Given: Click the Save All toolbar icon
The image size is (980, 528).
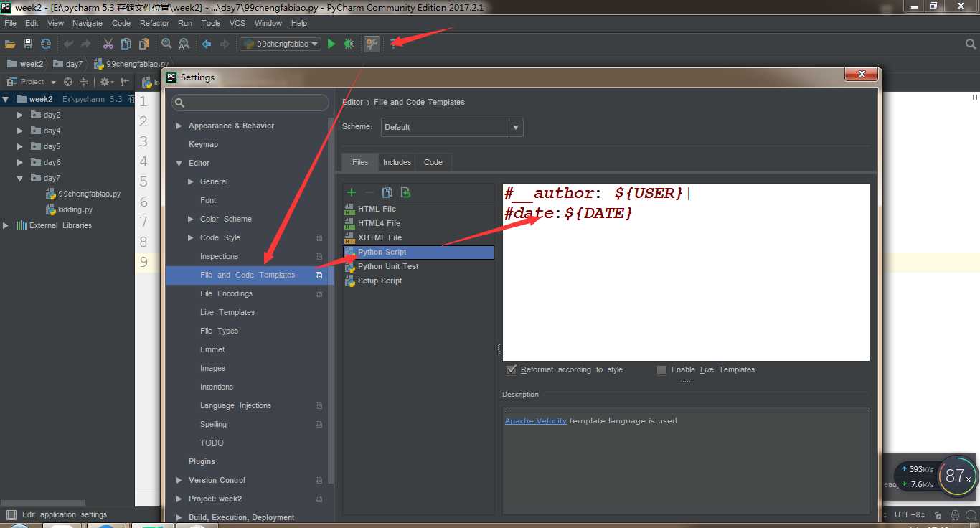Looking at the screenshot, I should tap(28, 44).
